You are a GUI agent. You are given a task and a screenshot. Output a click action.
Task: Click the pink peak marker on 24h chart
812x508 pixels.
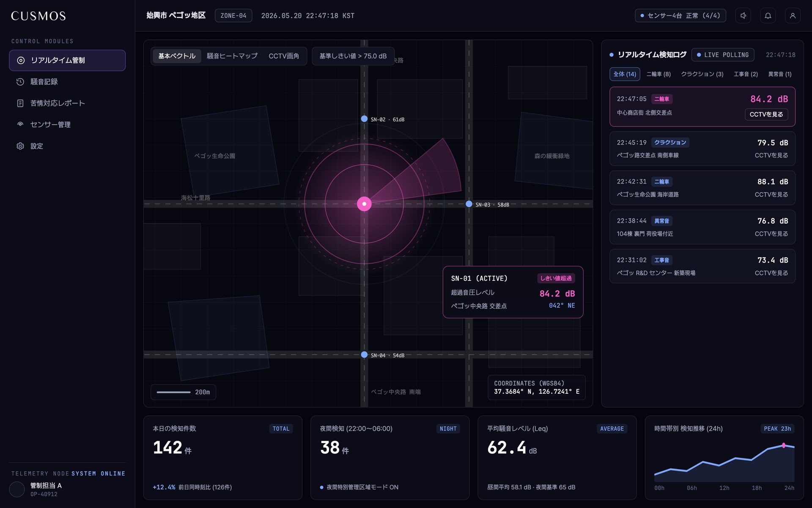[784, 445]
